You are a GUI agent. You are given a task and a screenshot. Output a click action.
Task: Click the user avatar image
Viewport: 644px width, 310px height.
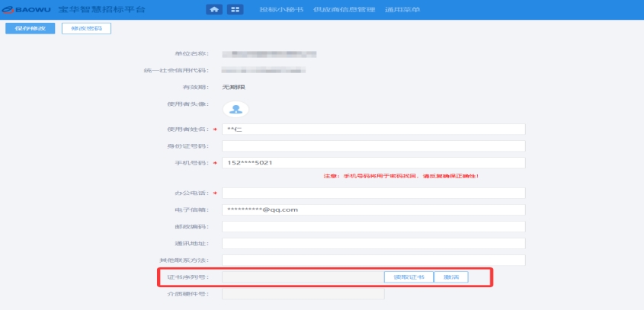[235, 109]
